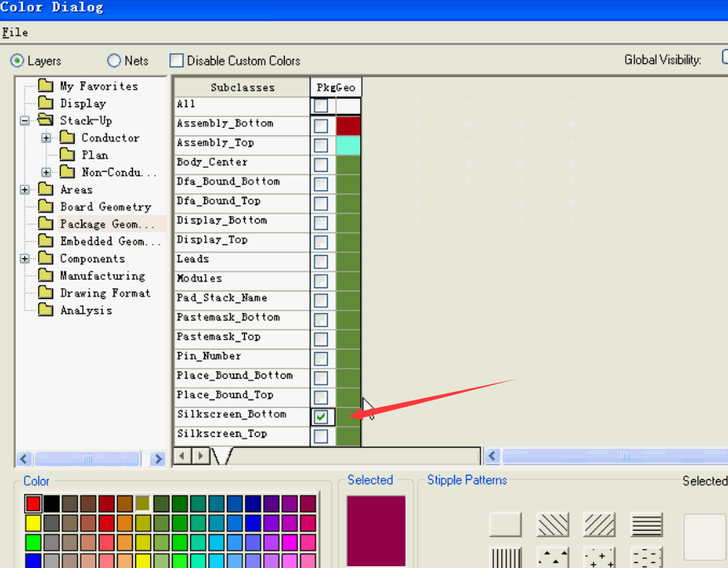Select the horizontal lines stipple pattern
This screenshot has width=728, height=568.
coord(647,524)
